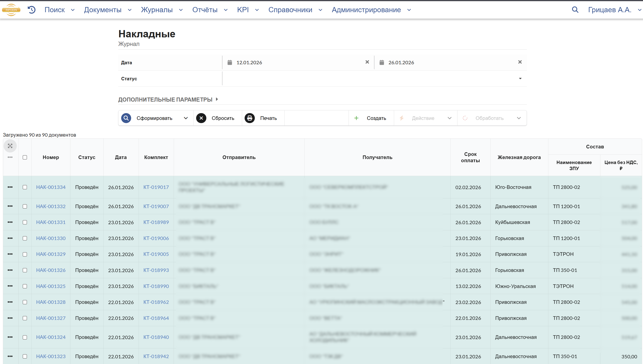Click the printer icon on Печать

tap(250, 118)
